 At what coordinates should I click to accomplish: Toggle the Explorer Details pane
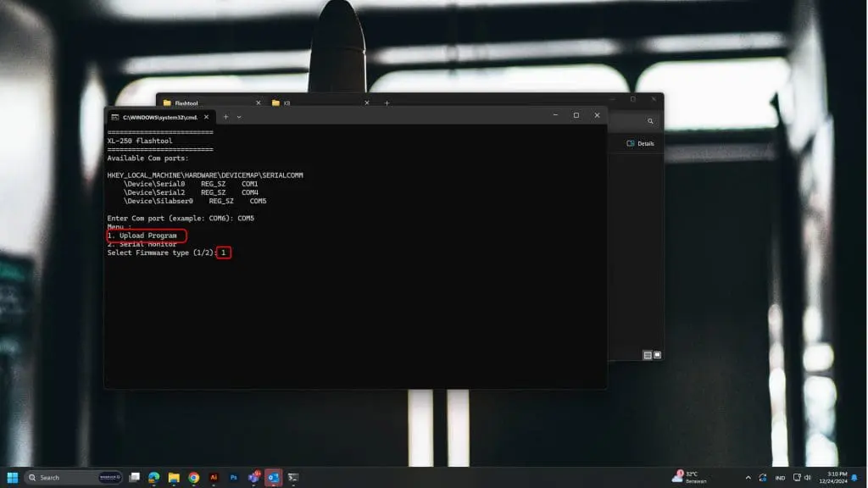(x=640, y=144)
